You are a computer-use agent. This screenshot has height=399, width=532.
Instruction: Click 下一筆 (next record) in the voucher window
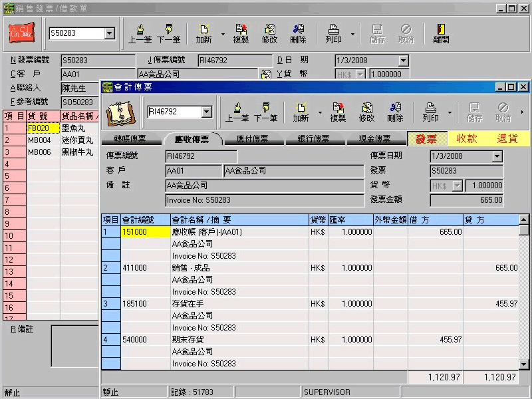click(265, 112)
